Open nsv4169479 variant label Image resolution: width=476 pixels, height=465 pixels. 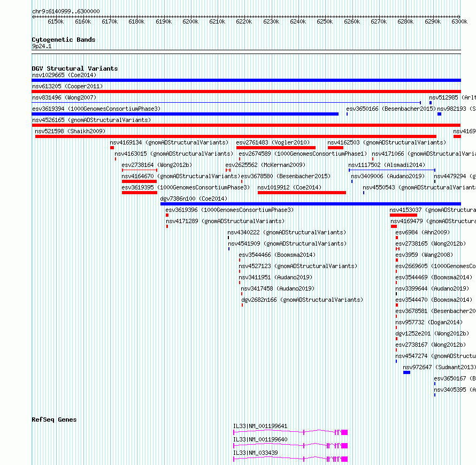point(433,221)
